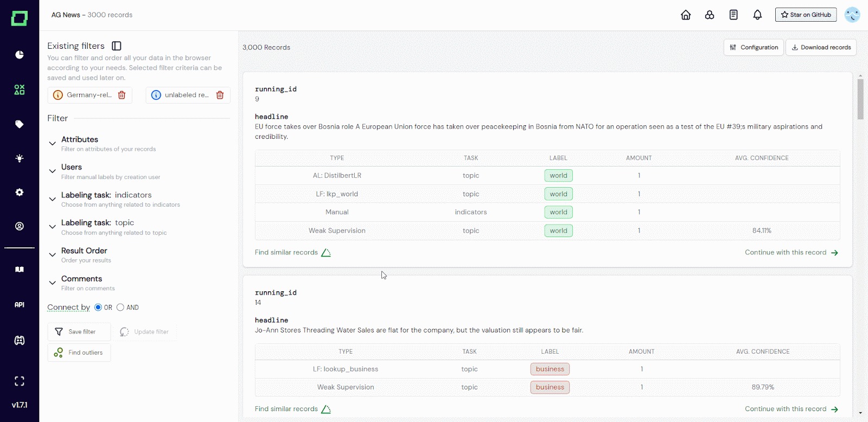Viewport: 868px width, 422px height.
Task: Click Download records button
Action: (821, 47)
